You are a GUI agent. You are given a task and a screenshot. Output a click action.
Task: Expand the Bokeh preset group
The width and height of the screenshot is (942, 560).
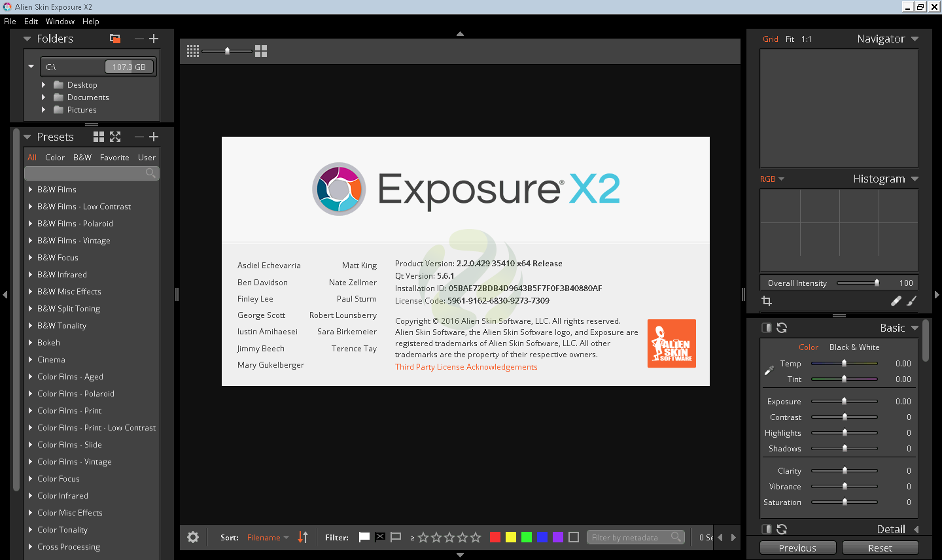[x=30, y=343]
